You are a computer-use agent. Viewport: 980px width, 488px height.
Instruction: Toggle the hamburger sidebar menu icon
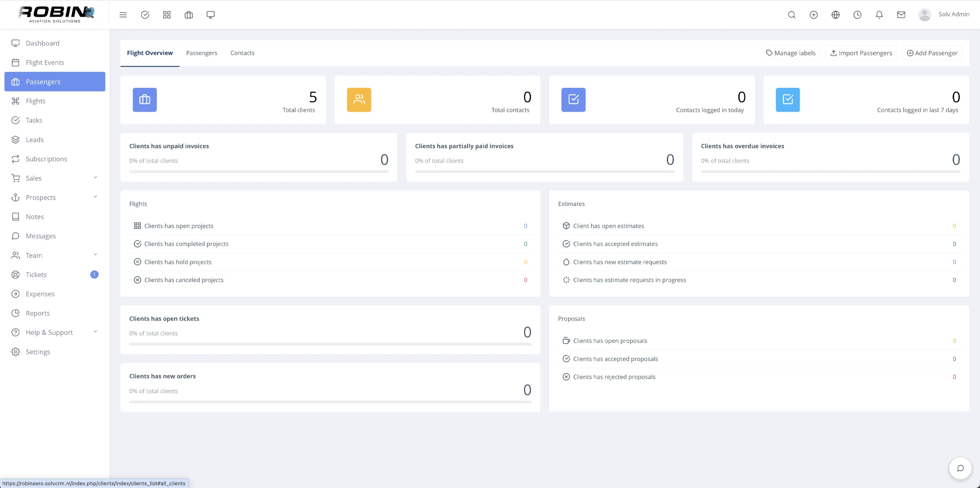[x=123, y=15]
